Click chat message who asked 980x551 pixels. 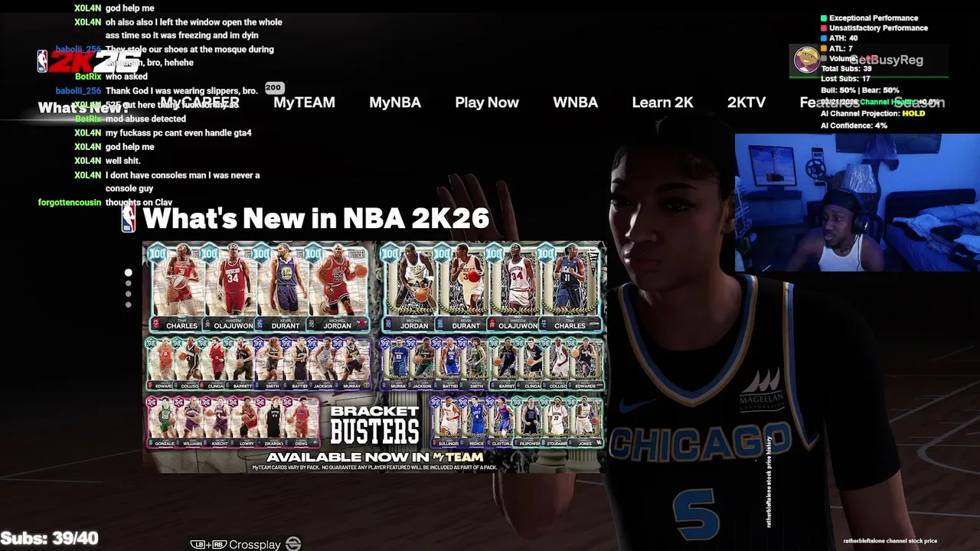click(x=126, y=77)
